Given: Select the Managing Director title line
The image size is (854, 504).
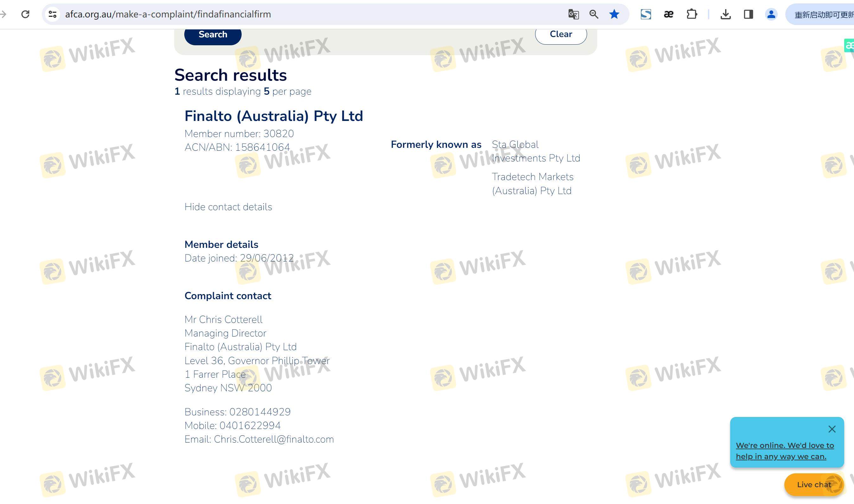Looking at the screenshot, I should [x=225, y=333].
